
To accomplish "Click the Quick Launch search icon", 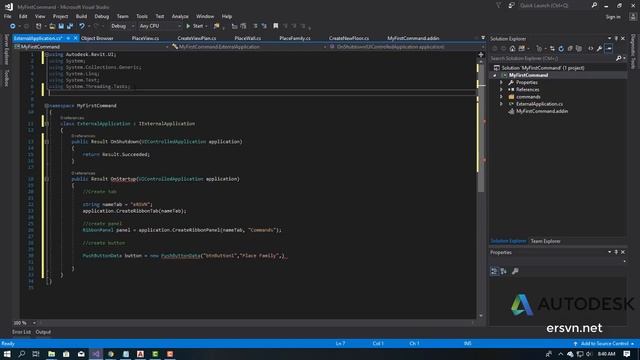I will (x=594, y=5).
